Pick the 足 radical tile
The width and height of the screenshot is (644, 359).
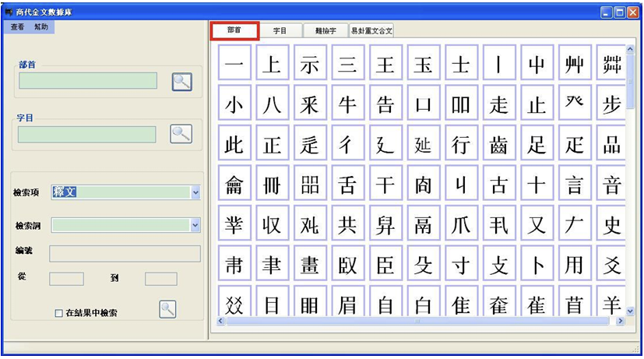[537, 143]
